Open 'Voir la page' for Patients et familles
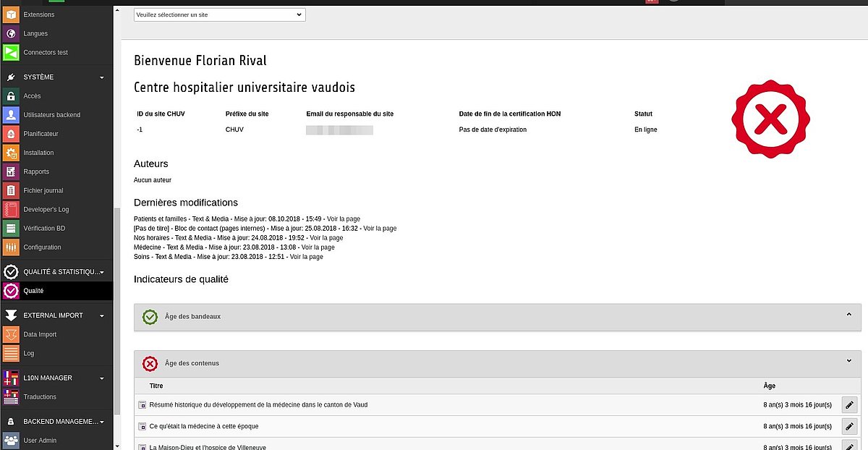Viewport: 868px width, 450px height. coord(344,218)
